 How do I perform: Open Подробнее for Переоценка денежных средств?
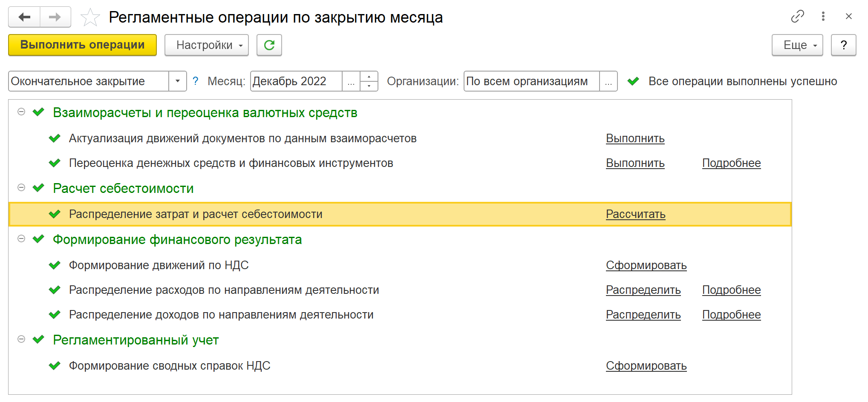731,163
